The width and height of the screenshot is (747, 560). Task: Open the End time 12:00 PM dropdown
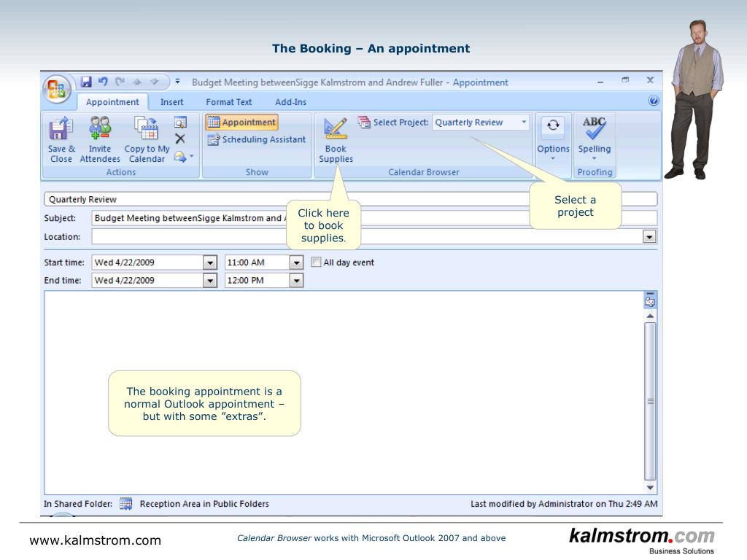[296, 281]
